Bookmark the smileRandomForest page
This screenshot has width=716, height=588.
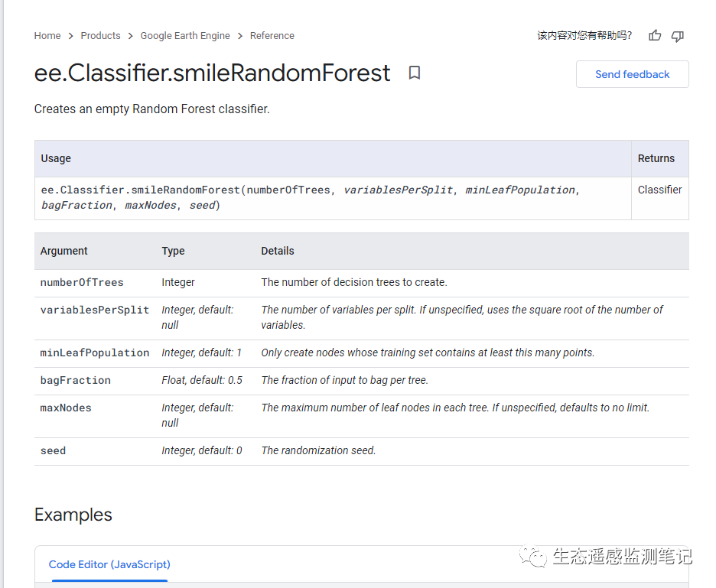pyautogui.click(x=414, y=73)
